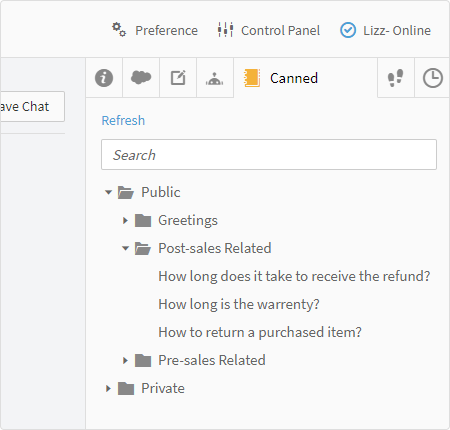Image resolution: width=450 pixels, height=430 pixels.
Task: Open the wrap-up notes pencil tab
Action: click(x=178, y=78)
